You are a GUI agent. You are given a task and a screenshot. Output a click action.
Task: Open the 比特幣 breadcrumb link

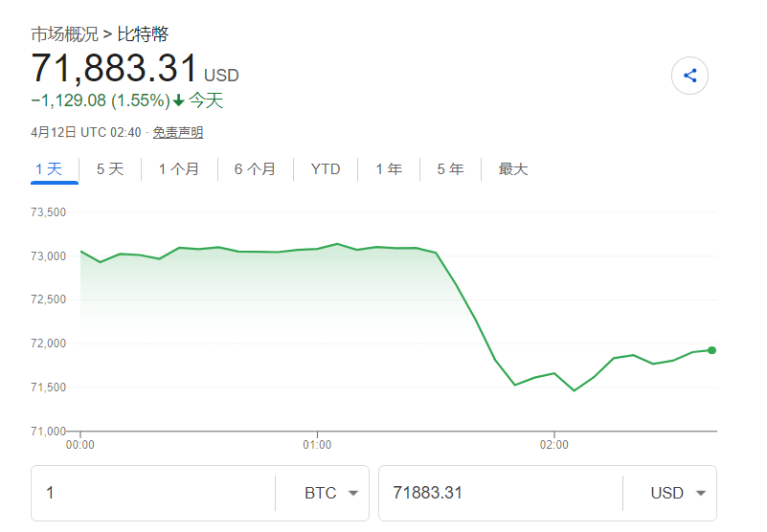click(143, 34)
